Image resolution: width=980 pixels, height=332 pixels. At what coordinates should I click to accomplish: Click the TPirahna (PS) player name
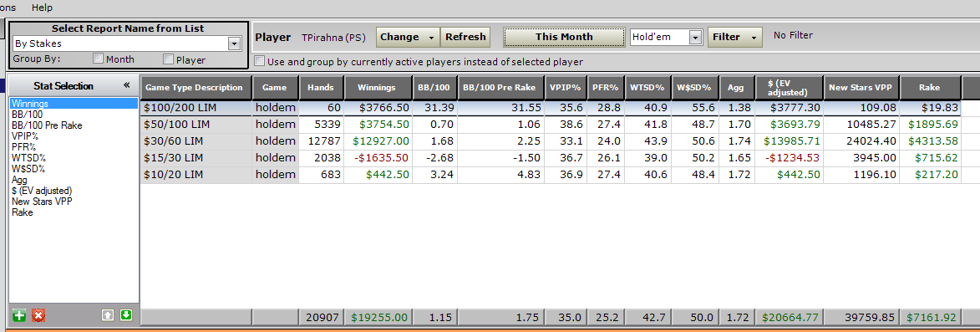tap(333, 38)
